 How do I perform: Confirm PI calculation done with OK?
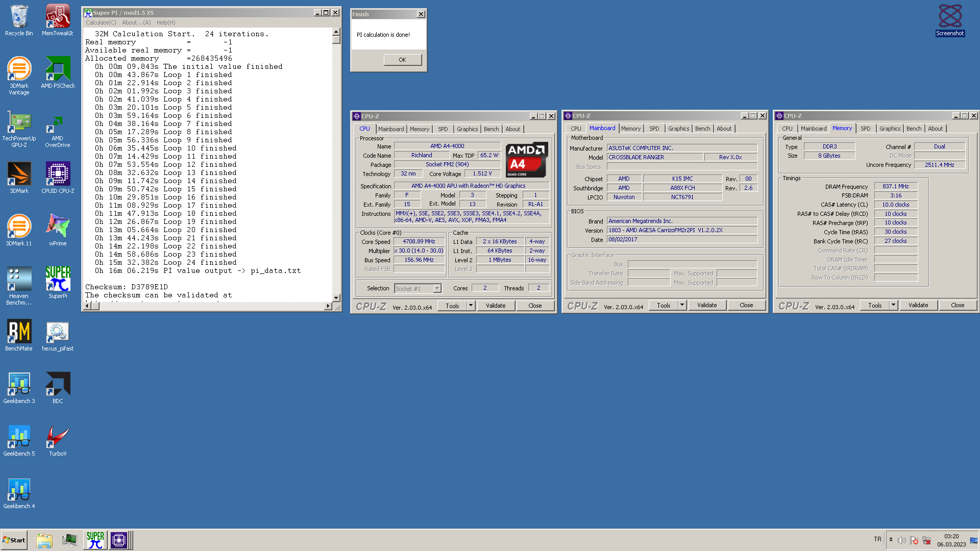click(x=403, y=60)
